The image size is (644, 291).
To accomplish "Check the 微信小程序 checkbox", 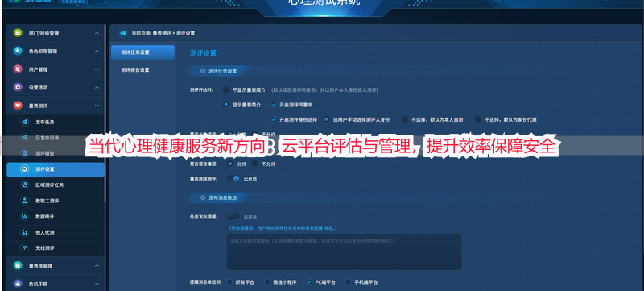I will (267, 282).
